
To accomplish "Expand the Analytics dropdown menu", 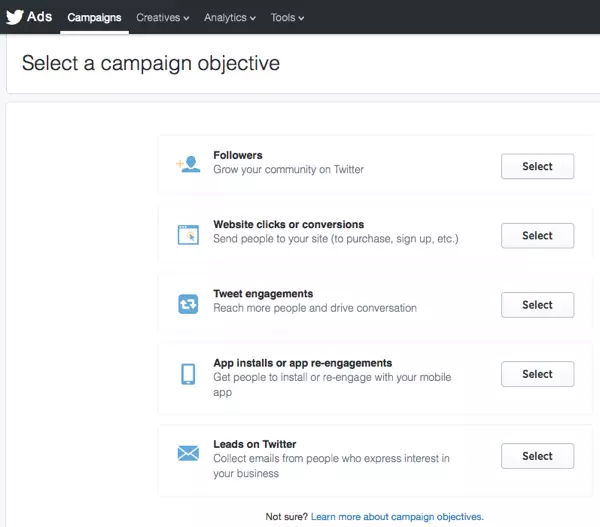I will [x=229, y=17].
